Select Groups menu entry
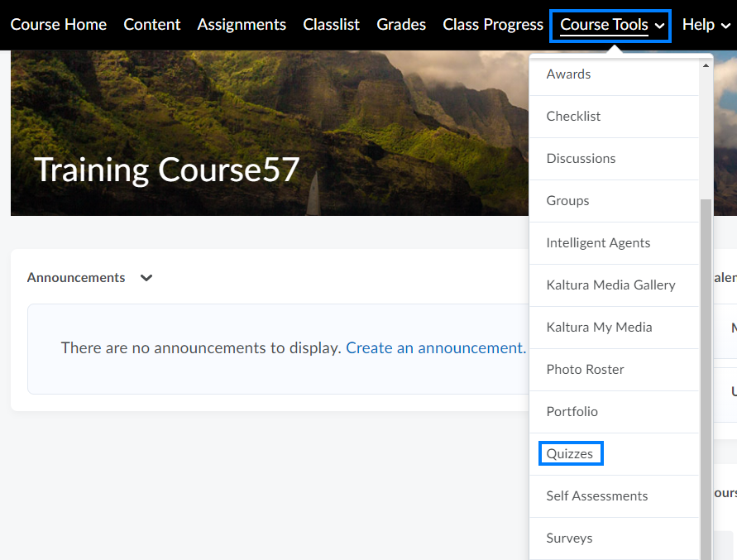This screenshot has height=560, width=737. pos(567,201)
